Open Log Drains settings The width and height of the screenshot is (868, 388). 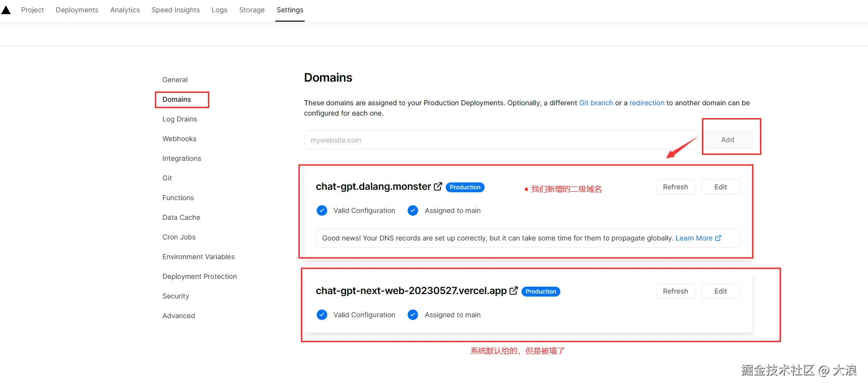tap(180, 119)
